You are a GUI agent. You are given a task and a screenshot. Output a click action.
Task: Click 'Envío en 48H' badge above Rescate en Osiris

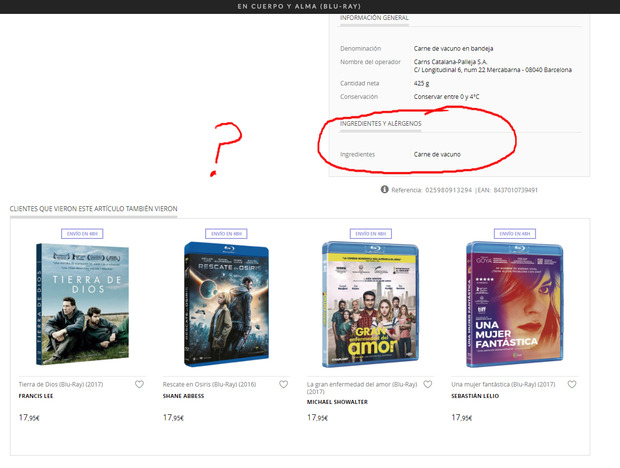click(x=225, y=233)
